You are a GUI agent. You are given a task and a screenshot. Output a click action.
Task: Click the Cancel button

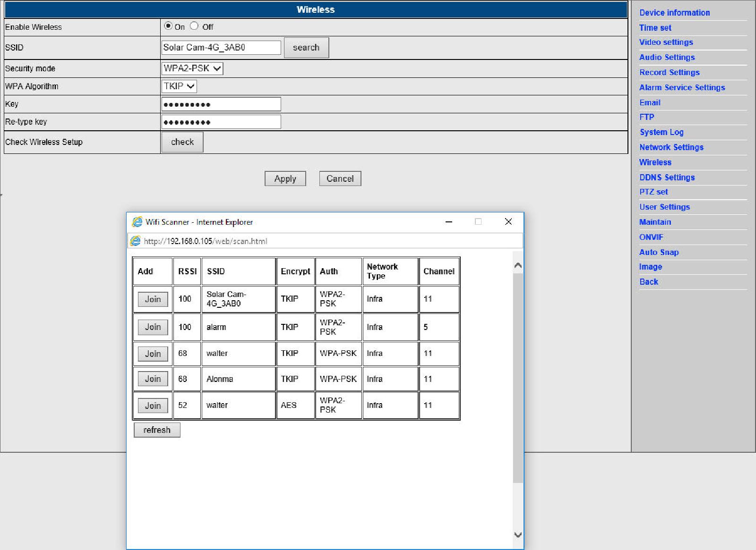tap(340, 178)
